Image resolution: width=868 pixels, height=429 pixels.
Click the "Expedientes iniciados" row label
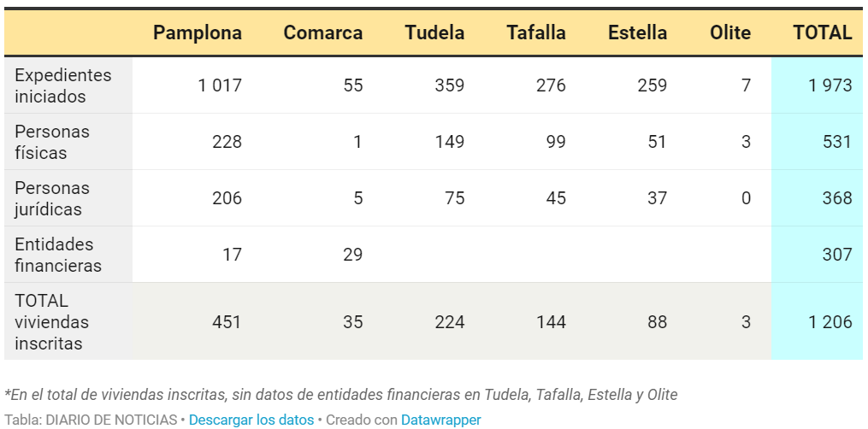63,85
